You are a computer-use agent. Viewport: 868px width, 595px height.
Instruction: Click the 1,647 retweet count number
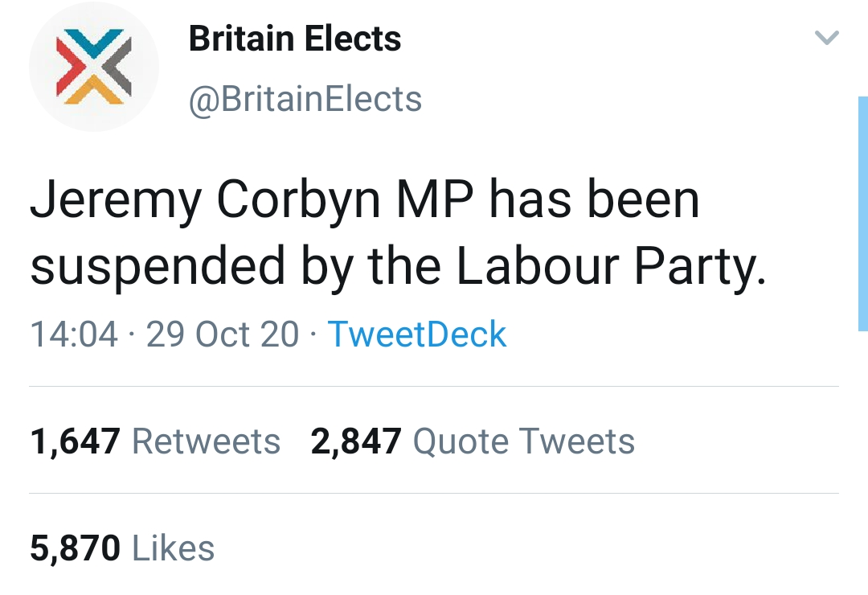pyautogui.click(x=76, y=441)
